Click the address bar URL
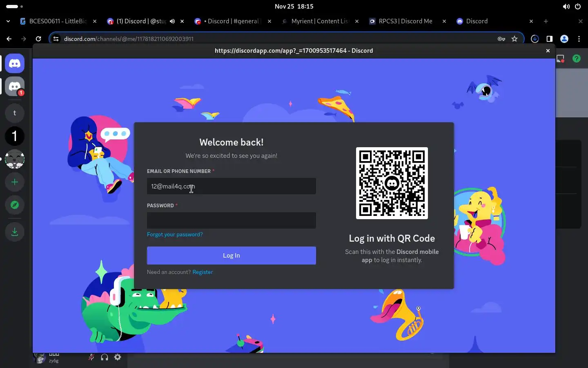Viewport: 588px width, 368px height. (x=129, y=39)
